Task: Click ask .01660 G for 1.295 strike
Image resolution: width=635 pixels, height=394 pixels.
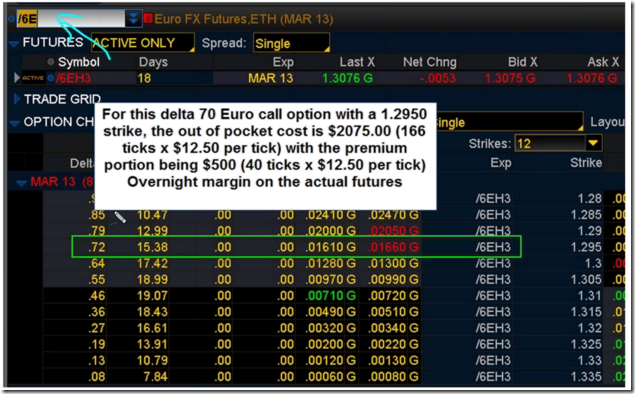Action: [393, 247]
